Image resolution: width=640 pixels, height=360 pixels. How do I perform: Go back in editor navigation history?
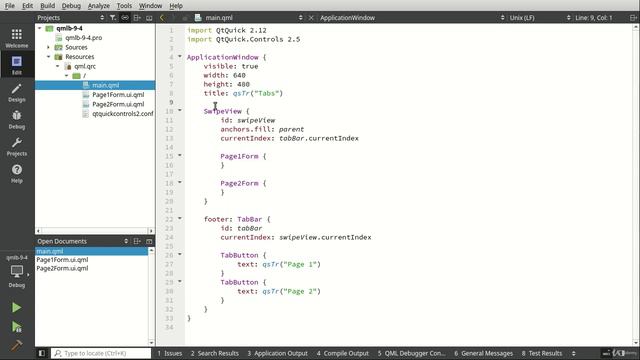click(x=162, y=18)
